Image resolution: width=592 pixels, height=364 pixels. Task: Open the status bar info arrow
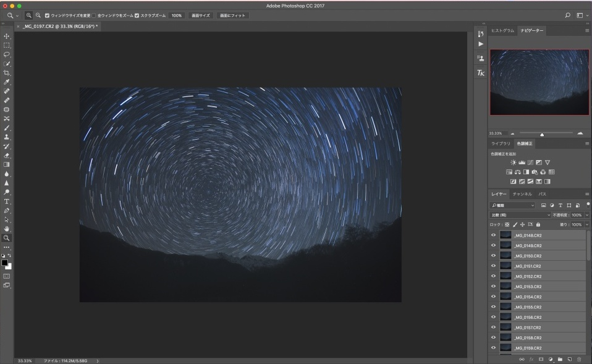pos(98,361)
